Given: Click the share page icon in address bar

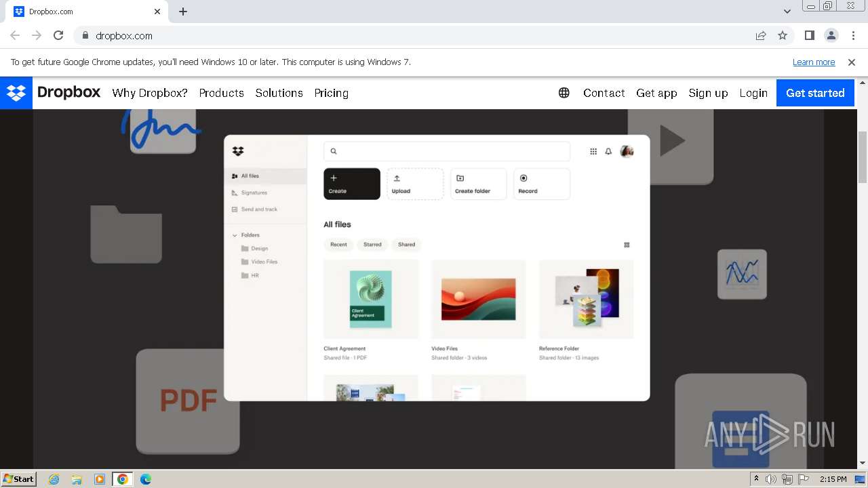Looking at the screenshot, I should [761, 35].
